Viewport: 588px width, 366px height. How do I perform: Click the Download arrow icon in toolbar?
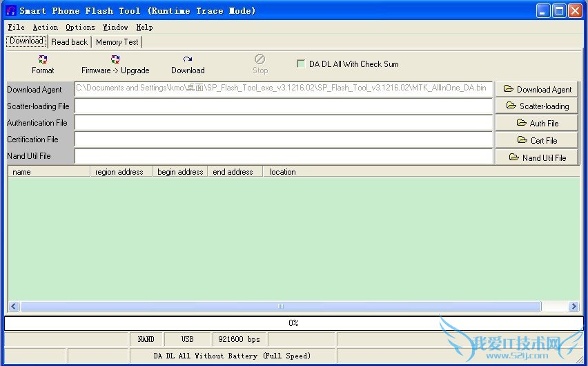point(188,60)
